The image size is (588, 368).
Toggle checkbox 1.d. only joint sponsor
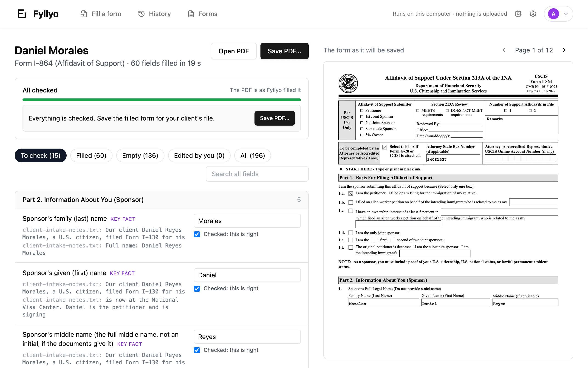coord(351,233)
